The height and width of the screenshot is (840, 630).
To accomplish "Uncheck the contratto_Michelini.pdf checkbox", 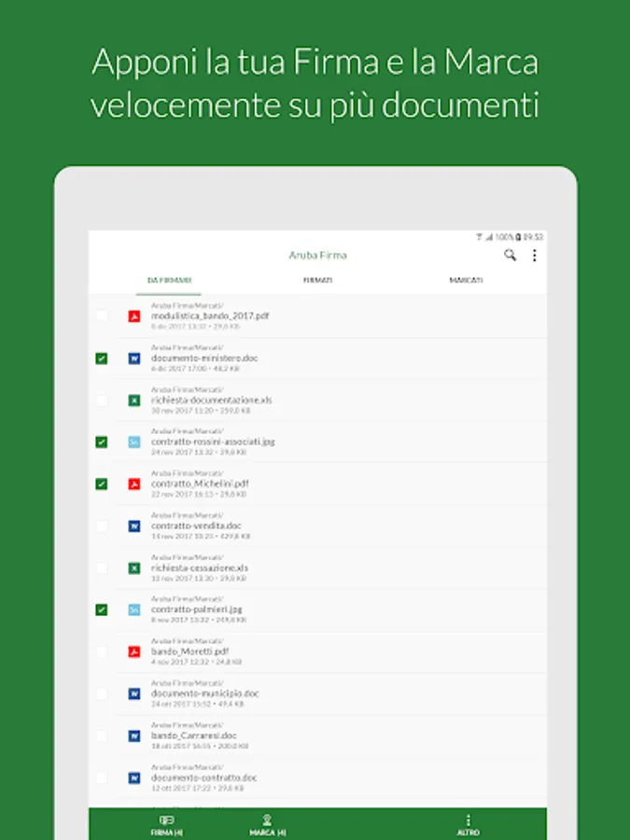I will (x=101, y=483).
